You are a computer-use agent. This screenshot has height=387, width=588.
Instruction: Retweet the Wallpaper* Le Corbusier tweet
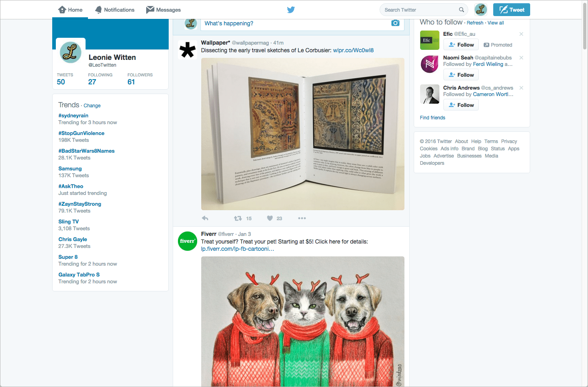(238, 218)
